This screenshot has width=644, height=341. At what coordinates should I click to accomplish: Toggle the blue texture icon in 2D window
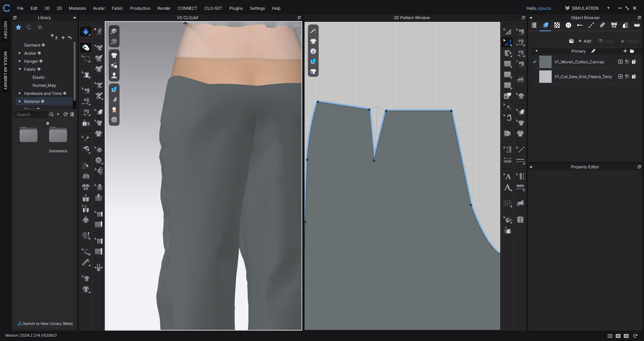[x=313, y=61]
